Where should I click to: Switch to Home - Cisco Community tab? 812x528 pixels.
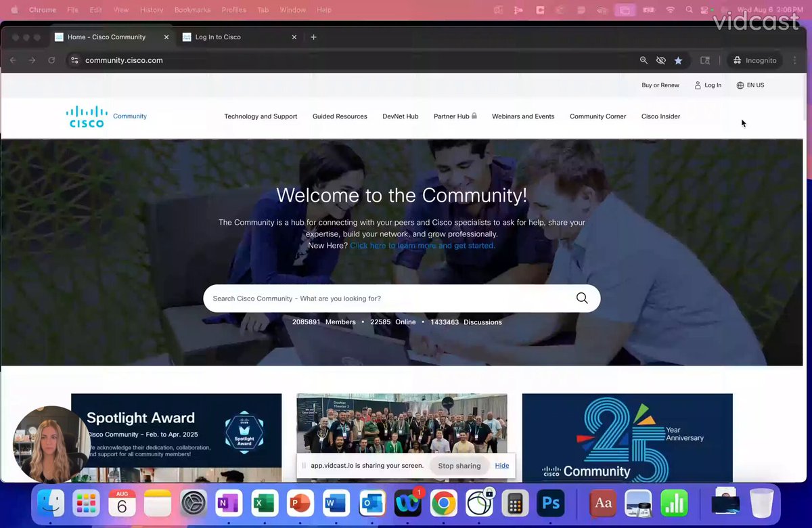[112, 37]
